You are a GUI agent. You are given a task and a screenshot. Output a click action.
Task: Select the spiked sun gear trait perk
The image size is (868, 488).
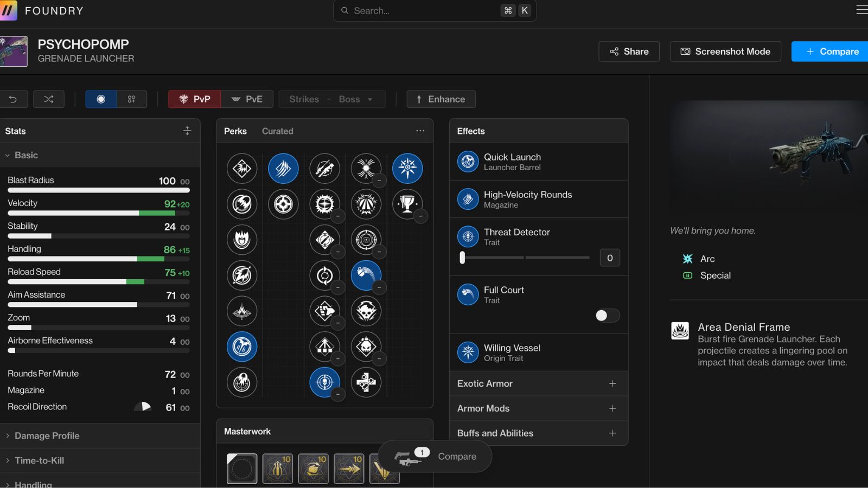(324, 204)
